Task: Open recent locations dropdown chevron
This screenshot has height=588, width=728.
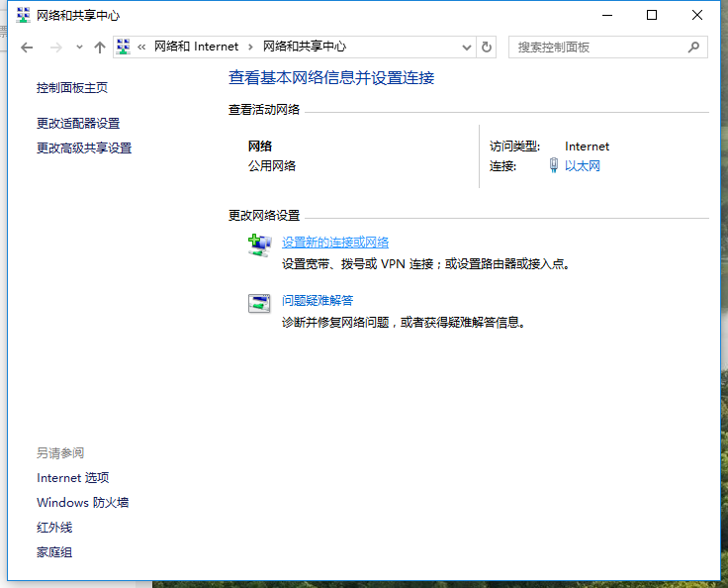Action: [79, 47]
